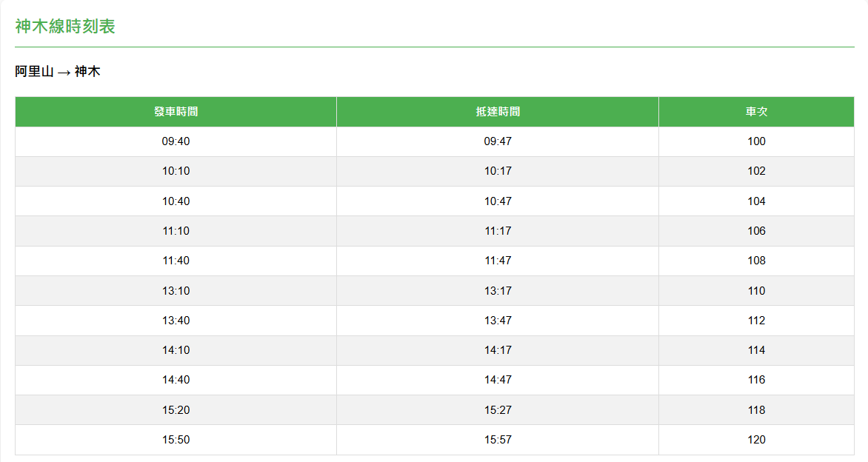This screenshot has height=462, width=868.
Task: Select the 15:50 departure time cell
Action: 176,440
